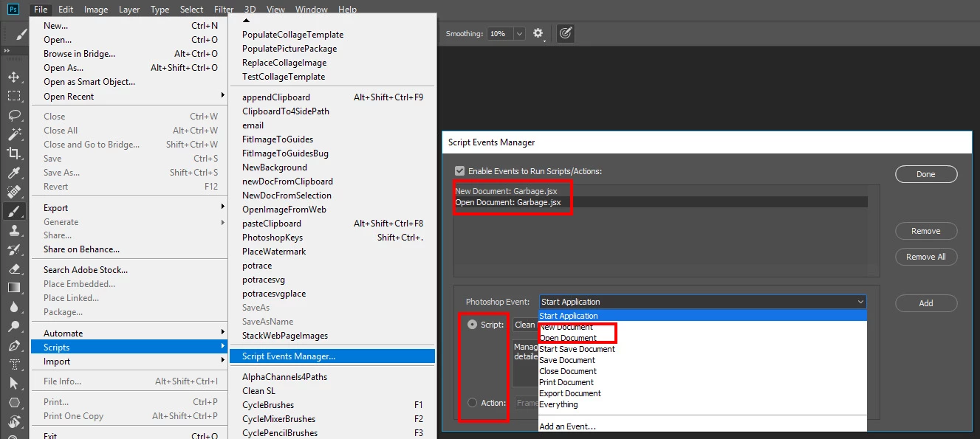Select the Blur tool
Image resolution: width=980 pixels, height=439 pixels.
(13, 307)
